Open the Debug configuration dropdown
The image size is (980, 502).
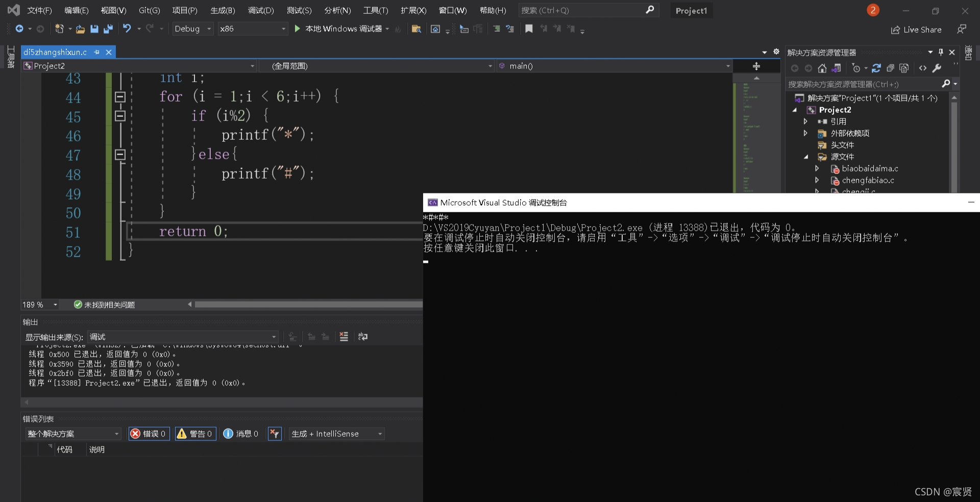[192, 29]
